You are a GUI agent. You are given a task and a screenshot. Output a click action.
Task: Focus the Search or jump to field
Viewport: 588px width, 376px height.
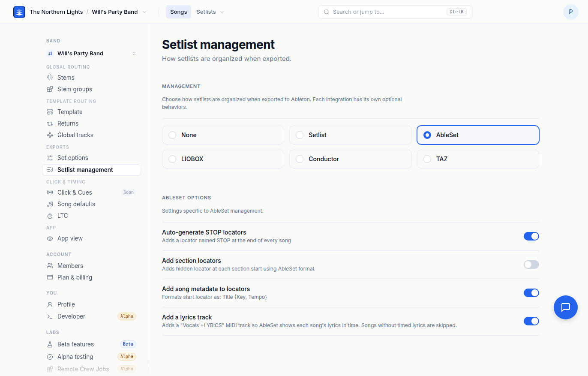pyautogui.click(x=395, y=12)
